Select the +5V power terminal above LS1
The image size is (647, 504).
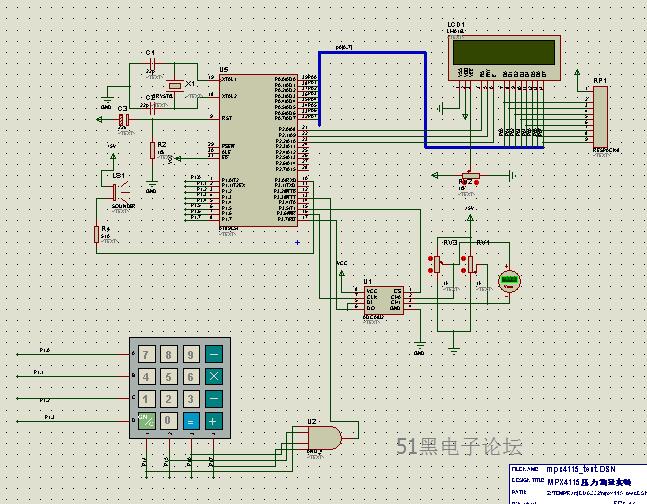click(113, 156)
